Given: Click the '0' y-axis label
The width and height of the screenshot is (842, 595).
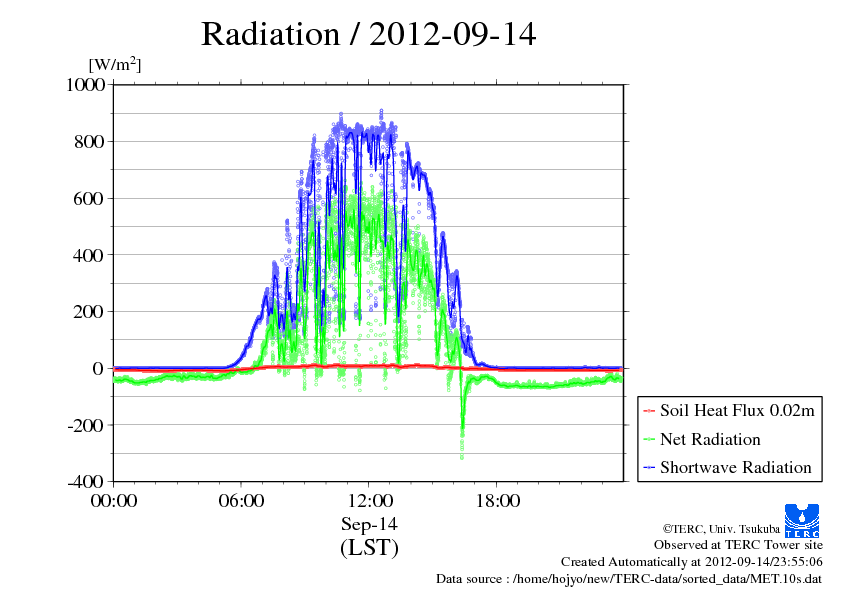Looking at the screenshot, I should click(98, 368).
